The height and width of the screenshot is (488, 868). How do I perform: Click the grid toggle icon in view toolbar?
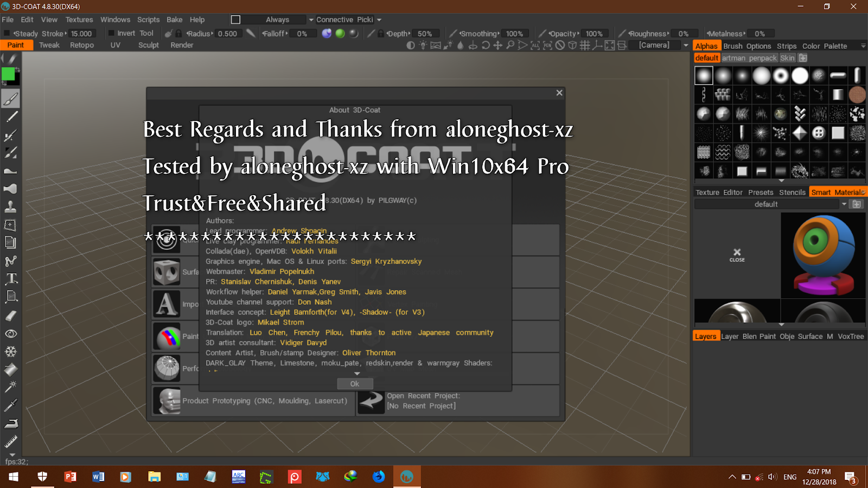point(585,46)
